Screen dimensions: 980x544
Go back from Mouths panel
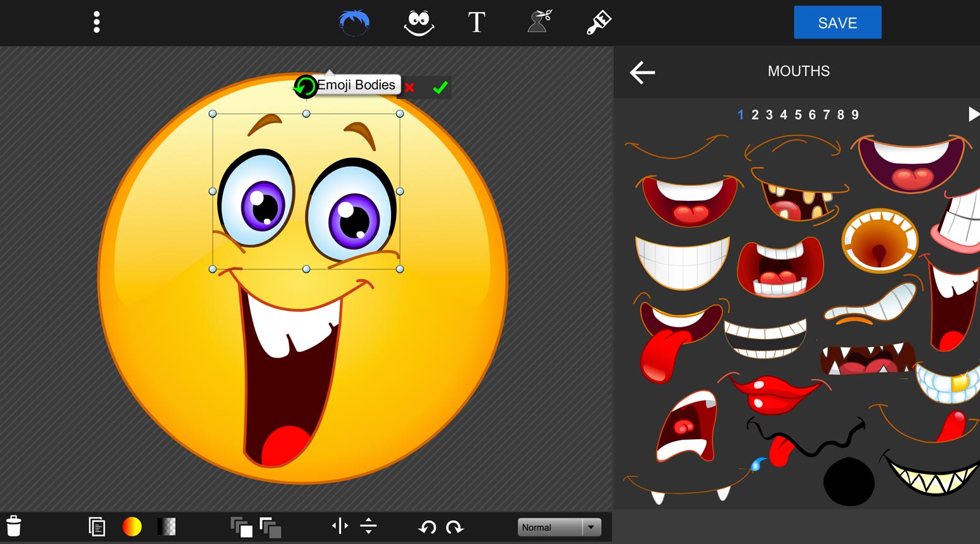[x=642, y=72]
